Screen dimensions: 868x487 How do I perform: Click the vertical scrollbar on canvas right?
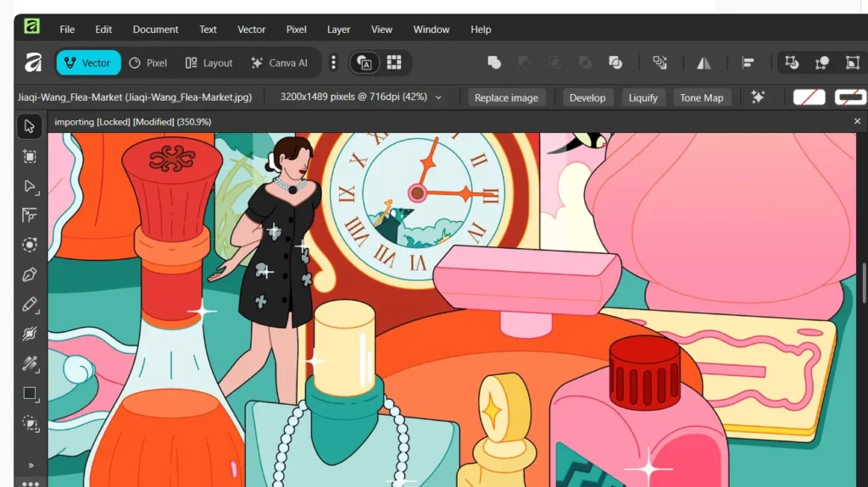click(x=864, y=284)
